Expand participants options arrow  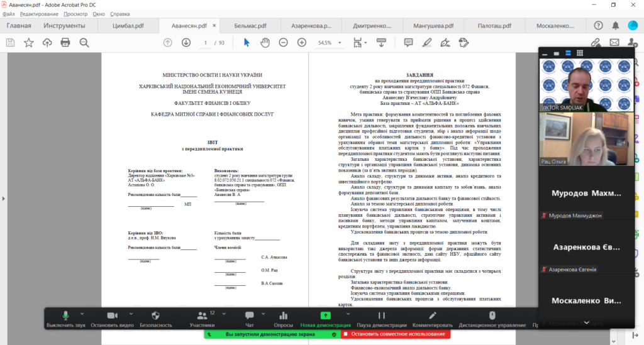click(x=224, y=314)
